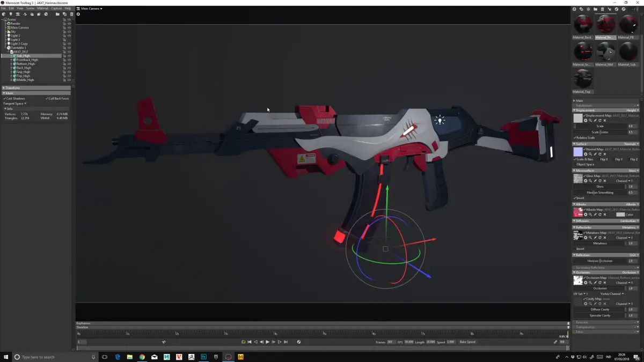The width and height of the screenshot is (644, 362).
Task: Toggle visibility of Sub_High mesh
Action: (69, 56)
